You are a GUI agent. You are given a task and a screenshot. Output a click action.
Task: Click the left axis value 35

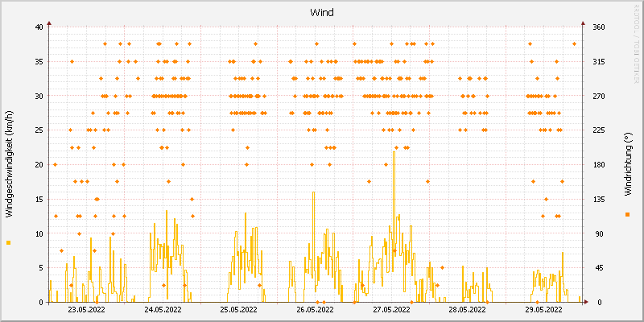(x=39, y=62)
